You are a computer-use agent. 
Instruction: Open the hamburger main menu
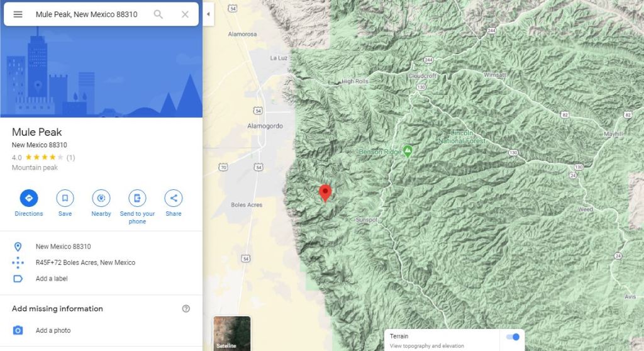point(18,14)
